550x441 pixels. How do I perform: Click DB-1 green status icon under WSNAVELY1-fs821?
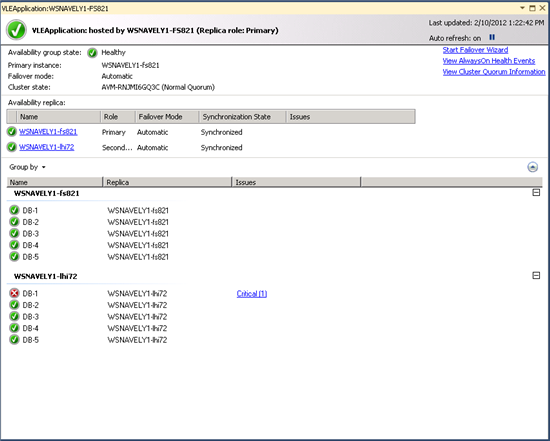14,210
